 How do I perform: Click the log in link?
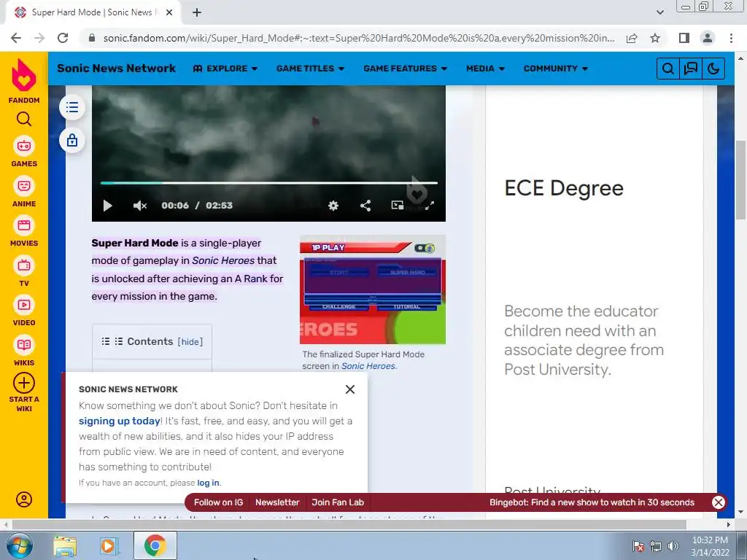point(208,483)
